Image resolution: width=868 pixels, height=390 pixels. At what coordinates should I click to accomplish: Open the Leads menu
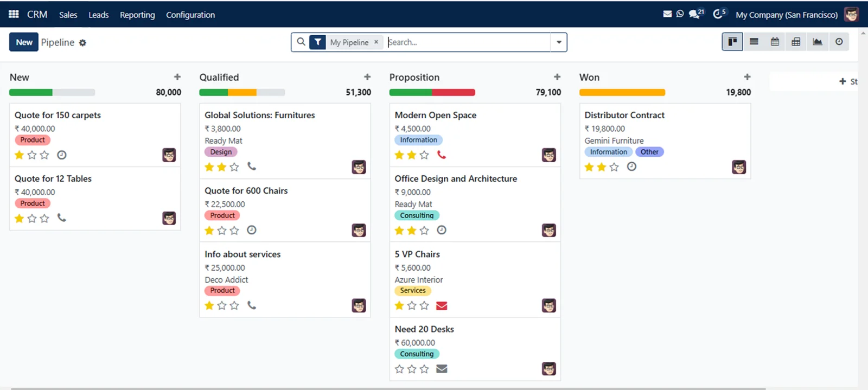point(99,15)
